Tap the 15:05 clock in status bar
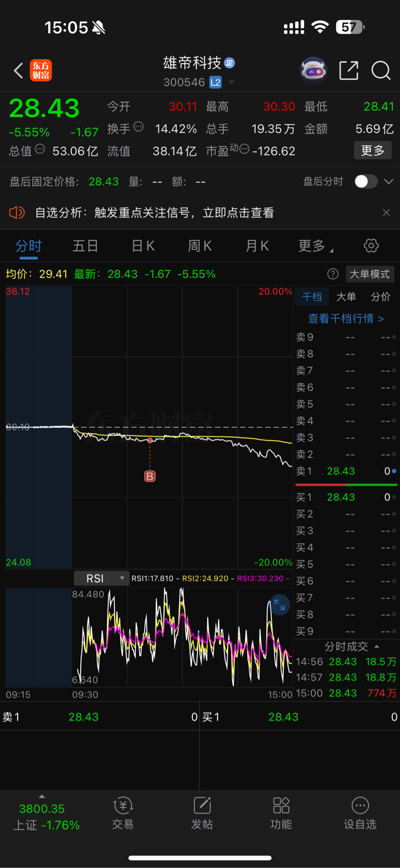The width and height of the screenshot is (400, 868). (66, 27)
